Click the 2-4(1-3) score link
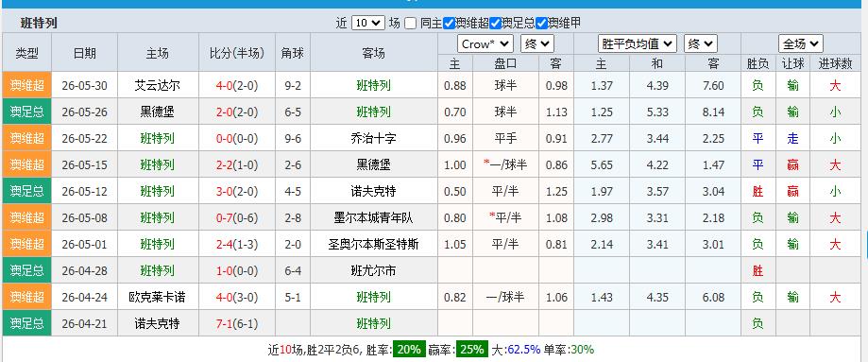The height and width of the screenshot is (362, 868). tap(237, 245)
